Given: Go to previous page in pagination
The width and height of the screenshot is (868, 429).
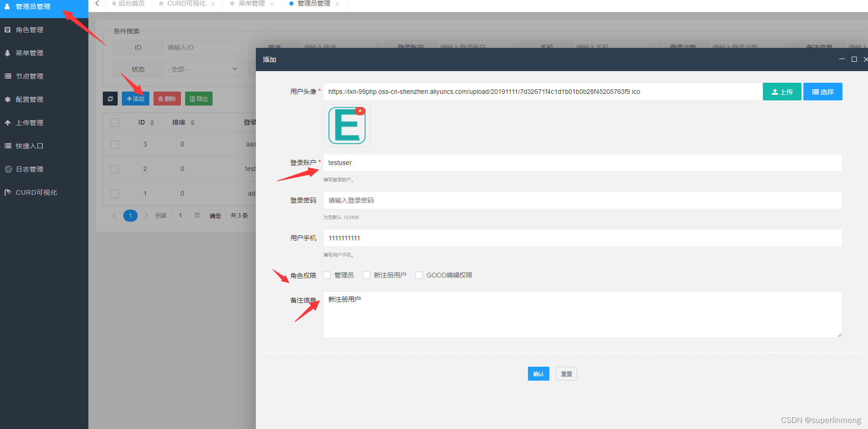Looking at the screenshot, I should tap(114, 216).
